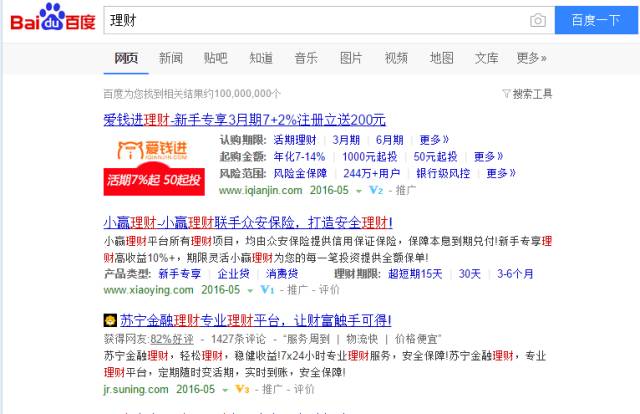
Task: Open camera image search icon
Action: pyautogui.click(x=538, y=20)
